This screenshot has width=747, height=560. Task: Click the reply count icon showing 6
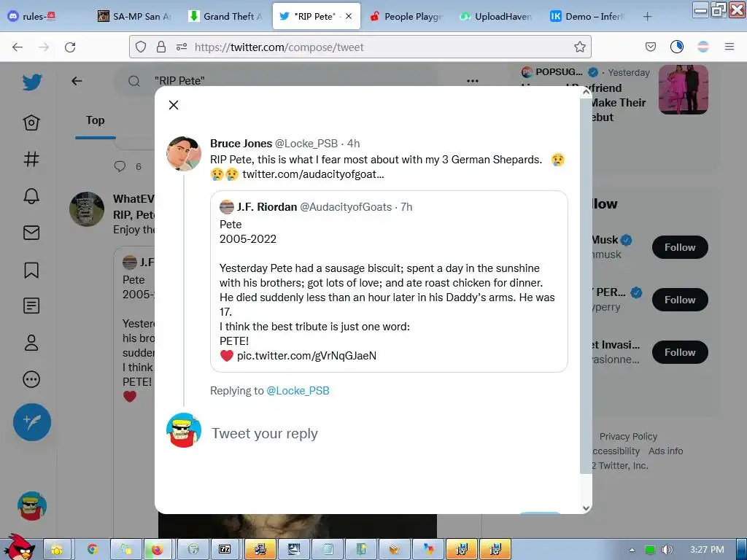pyautogui.click(x=120, y=166)
